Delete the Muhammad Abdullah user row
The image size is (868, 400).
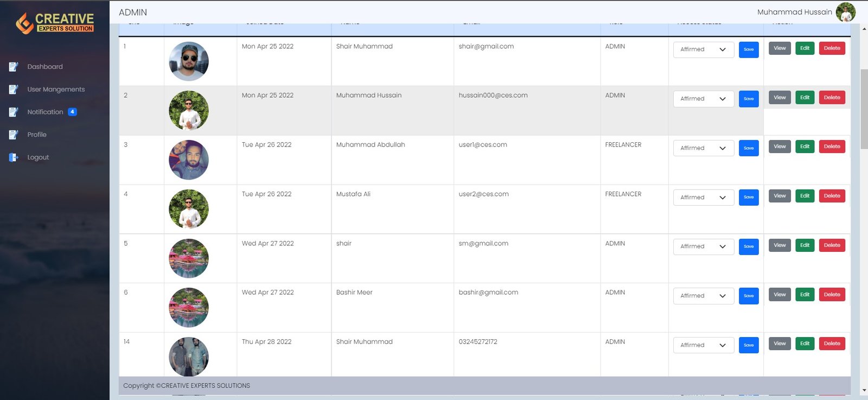pyautogui.click(x=832, y=147)
